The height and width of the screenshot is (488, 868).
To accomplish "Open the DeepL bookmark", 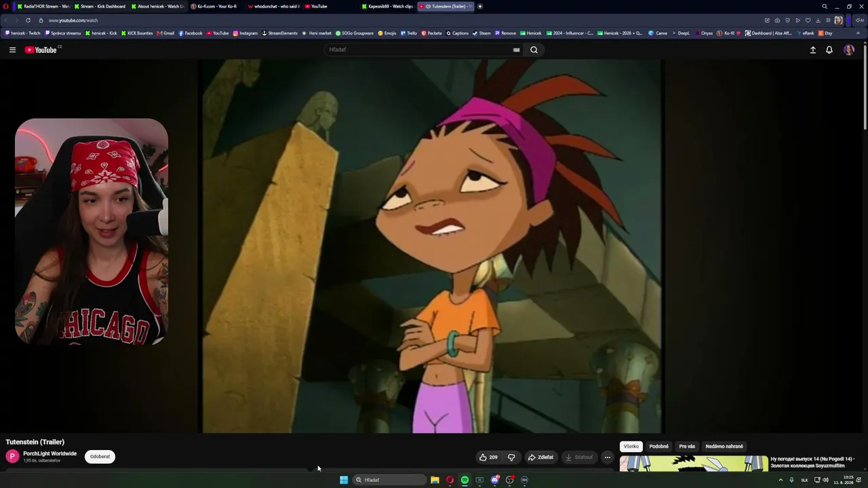I will 680,33.
